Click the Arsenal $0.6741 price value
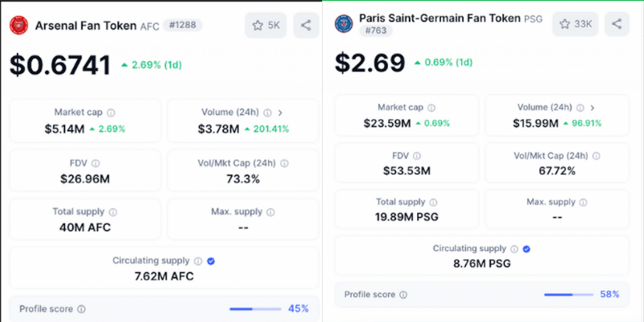The image size is (644, 322). pos(60,66)
